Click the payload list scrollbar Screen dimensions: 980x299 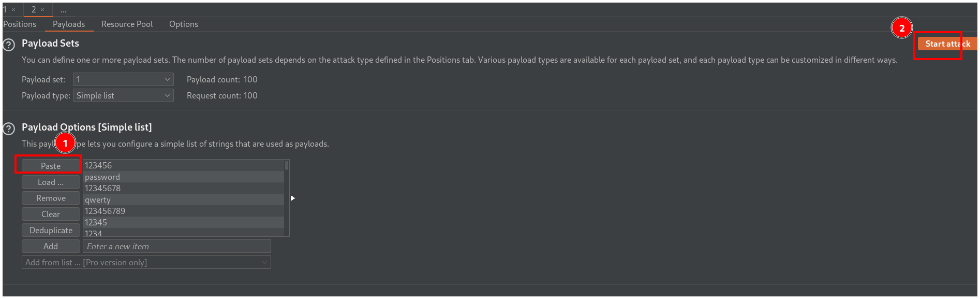[287, 166]
